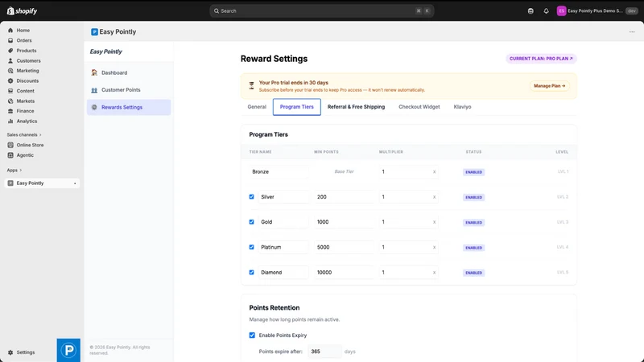This screenshot has width=644, height=362.
Task: Expand the Apps section
Action: 14,170
